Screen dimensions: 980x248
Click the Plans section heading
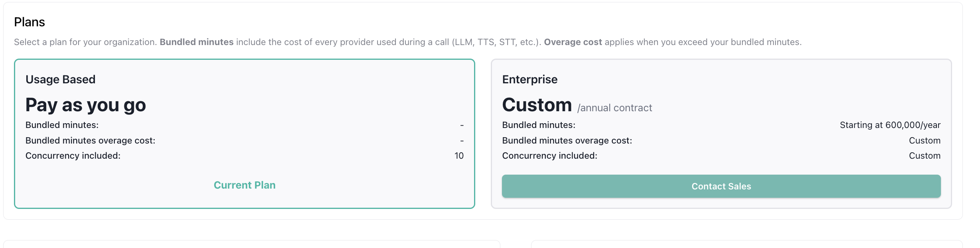(x=30, y=22)
